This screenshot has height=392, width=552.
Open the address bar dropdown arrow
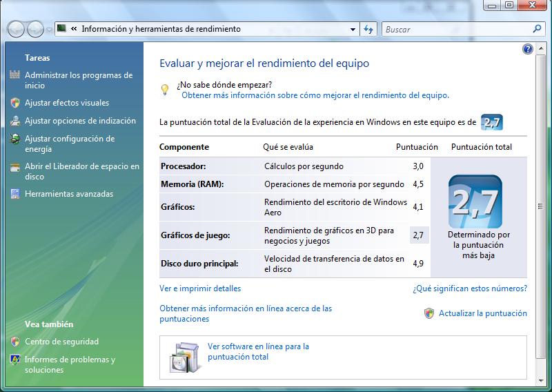[353, 29]
